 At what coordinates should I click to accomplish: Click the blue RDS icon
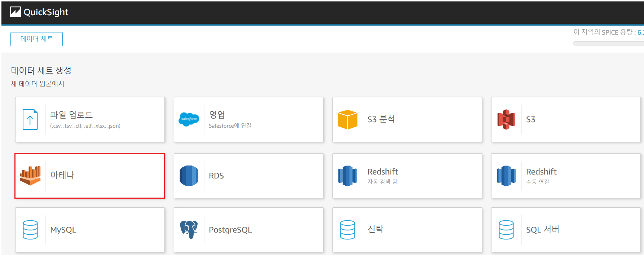(x=189, y=176)
